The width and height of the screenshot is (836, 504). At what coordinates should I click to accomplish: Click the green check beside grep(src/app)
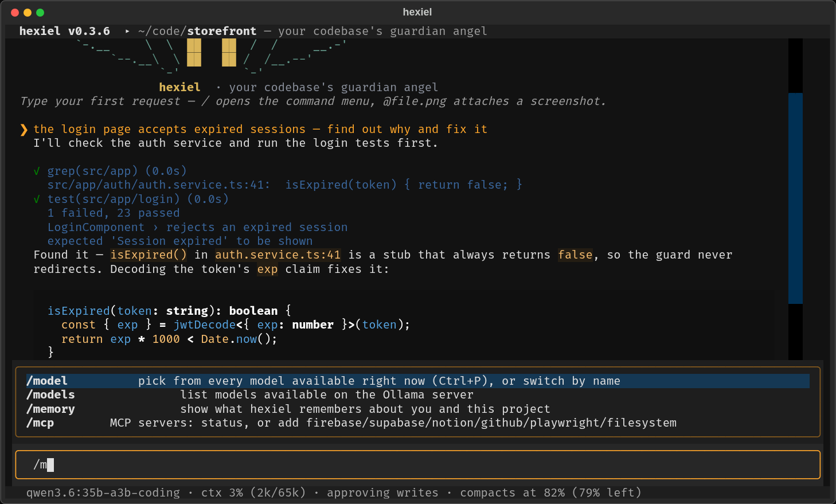[x=37, y=171]
